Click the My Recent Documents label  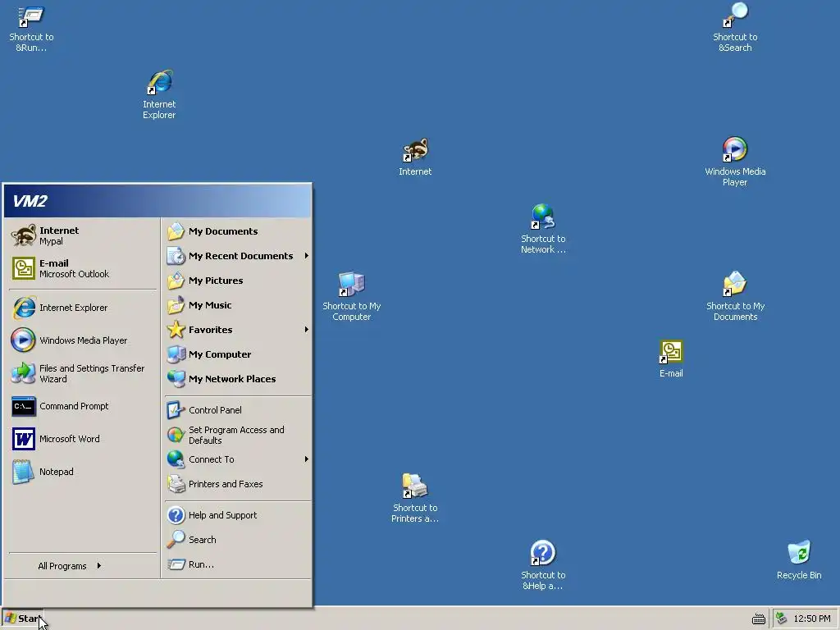coord(240,256)
